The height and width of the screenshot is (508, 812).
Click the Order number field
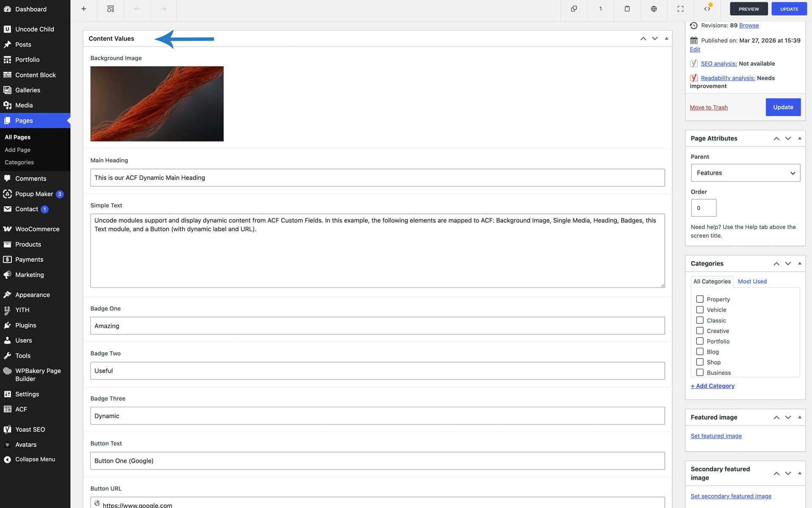click(x=703, y=208)
